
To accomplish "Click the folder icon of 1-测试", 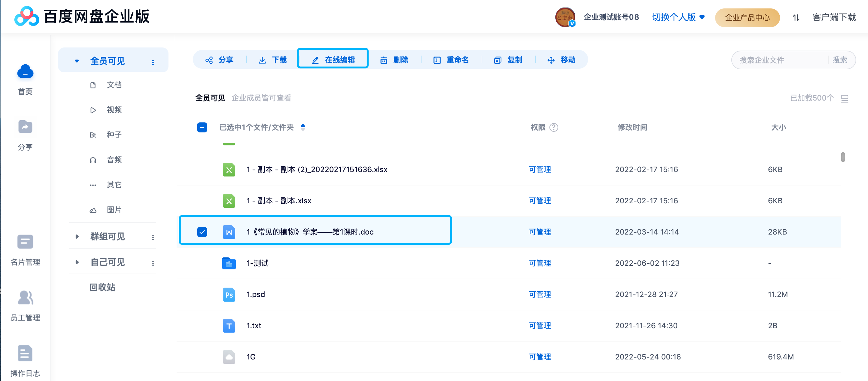I will [x=229, y=263].
